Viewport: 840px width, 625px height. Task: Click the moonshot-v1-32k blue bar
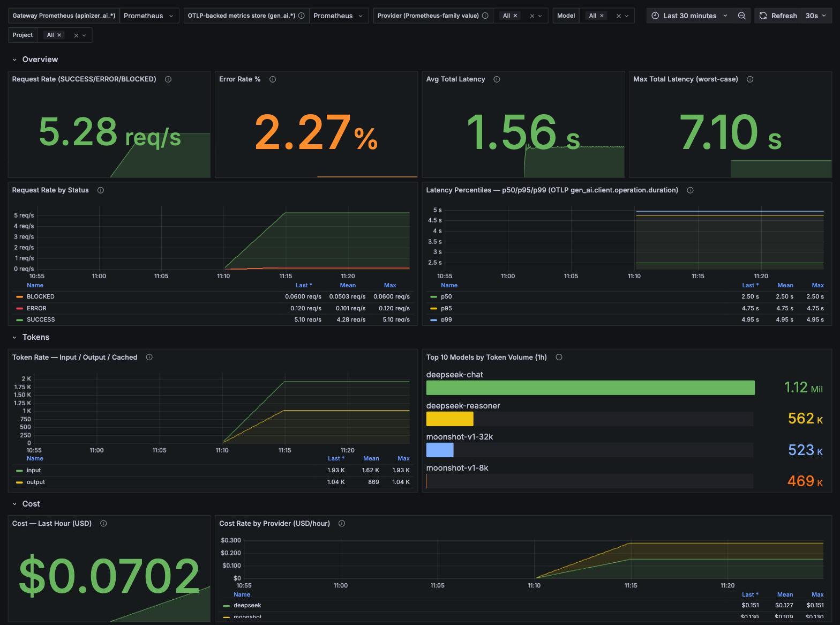coord(440,450)
